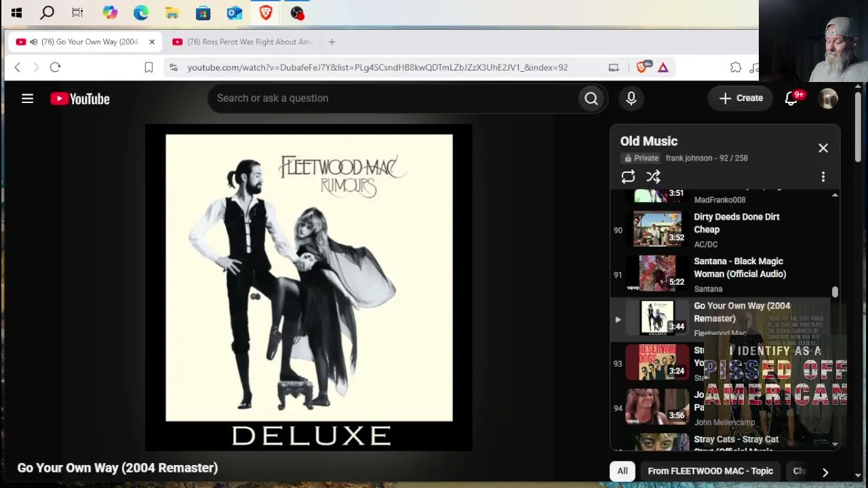Click the "Private" playlist badge
Viewport: 868px width, 488px height.
[x=641, y=158]
